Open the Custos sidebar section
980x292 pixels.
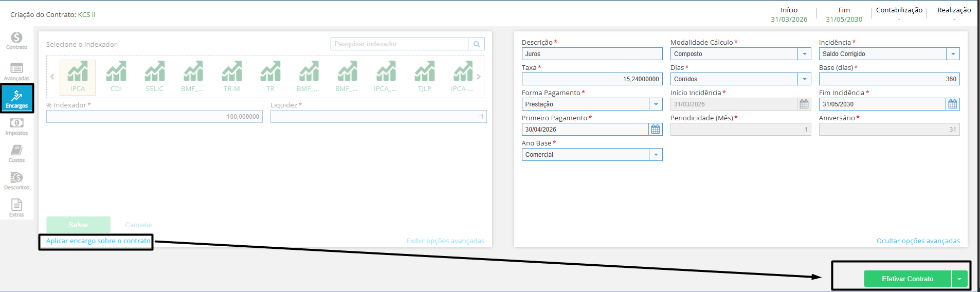pyautogui.click(x=16, y=154)
